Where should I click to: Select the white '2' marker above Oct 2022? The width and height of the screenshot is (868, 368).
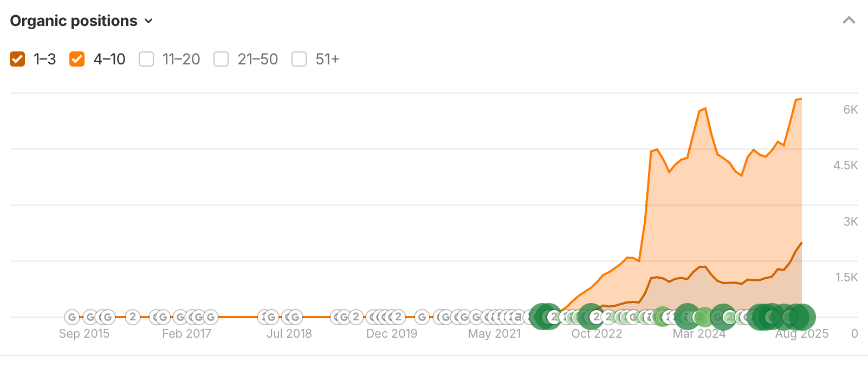point(597,317)
